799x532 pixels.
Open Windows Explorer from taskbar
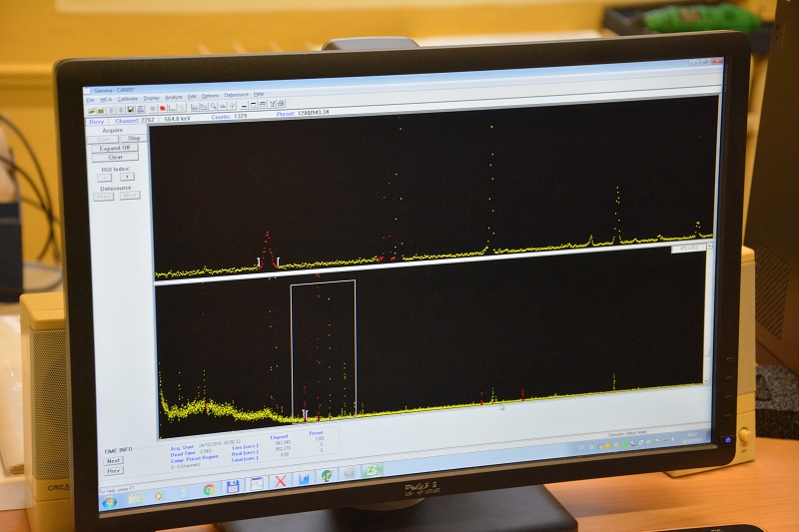pos(135,500)
